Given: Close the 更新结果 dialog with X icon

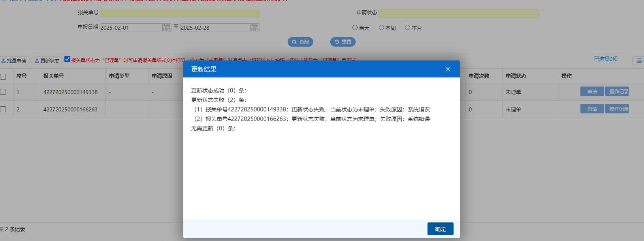Looking at the screenshot, I should (x=448, y=69).
